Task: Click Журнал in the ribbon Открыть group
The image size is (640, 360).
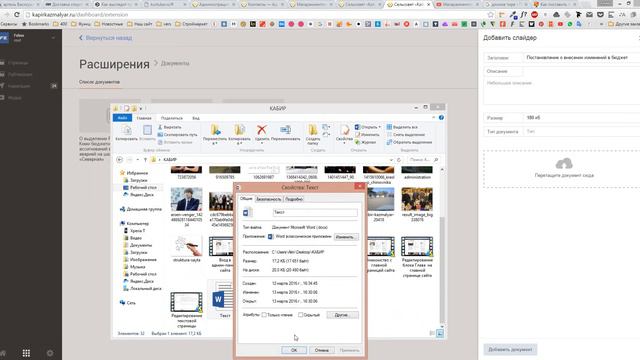Action: [365, 142]
